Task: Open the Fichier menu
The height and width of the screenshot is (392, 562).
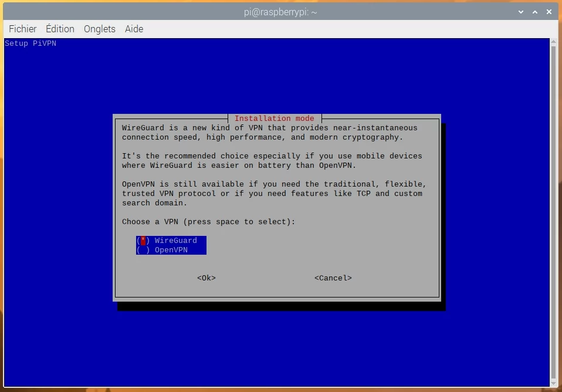Action: [22, 29]
